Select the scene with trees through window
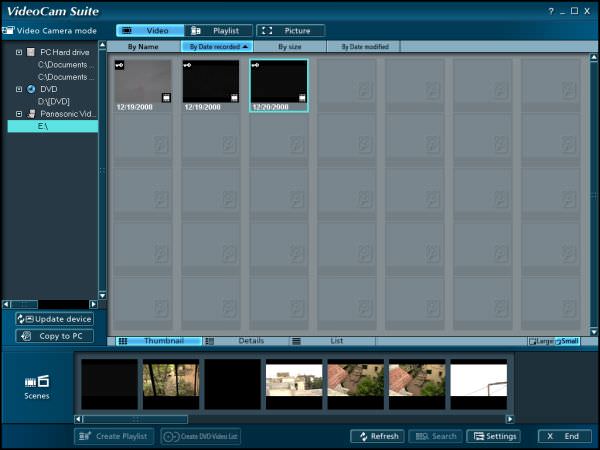 coord(171,384)
